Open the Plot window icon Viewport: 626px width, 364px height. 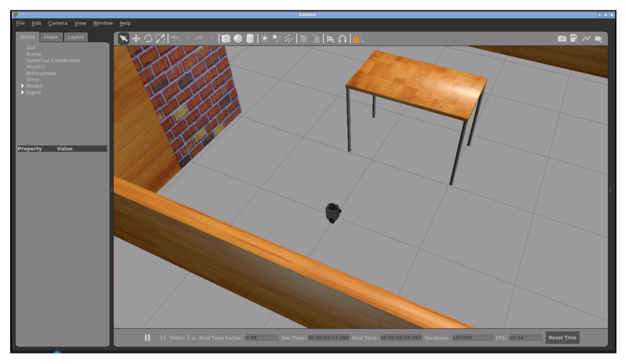click(586, 38)
